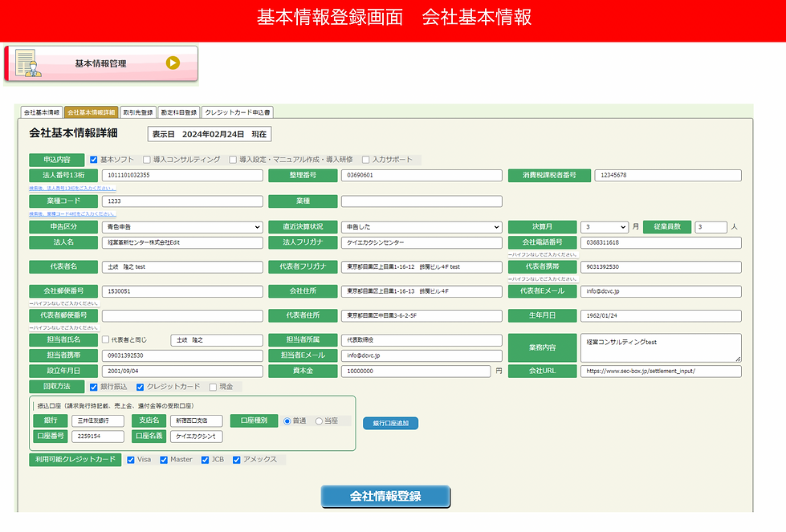Click 会社情報登録 submit button
Screen dimensions: 786x532
pos(385,497)
